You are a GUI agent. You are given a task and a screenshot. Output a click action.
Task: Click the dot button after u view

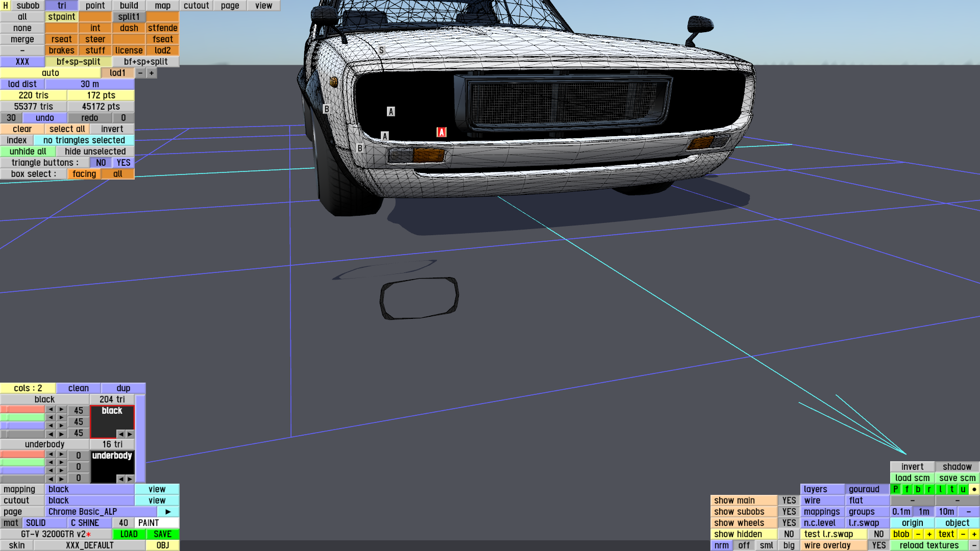[974, 489]
